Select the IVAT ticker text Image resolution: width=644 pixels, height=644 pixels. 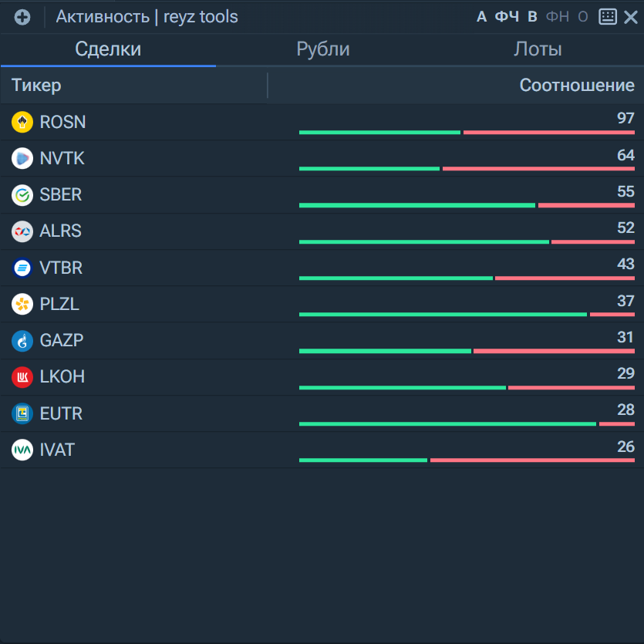click(57, 450)
